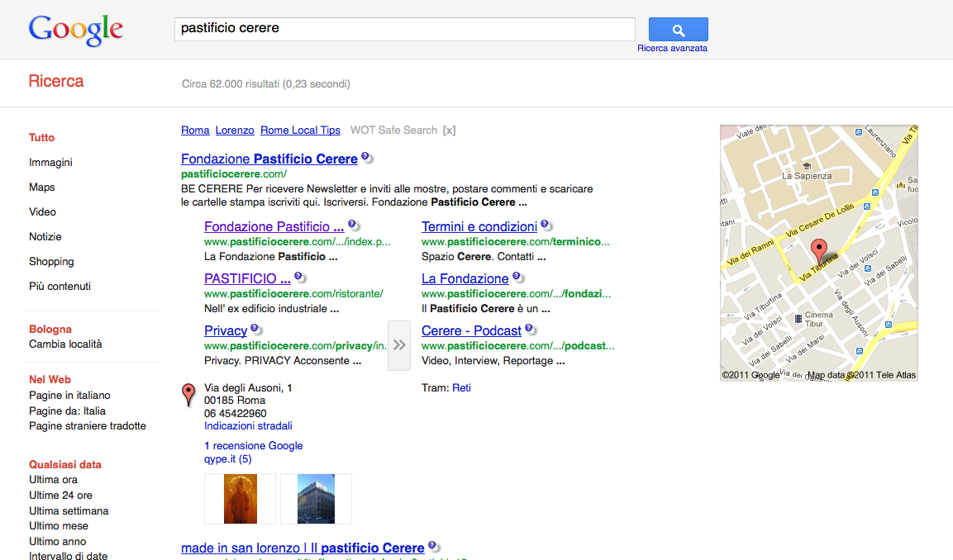This screenshot has height=560, width=953.
Task: Open 1 recensione Google link
Action: pos(254,445)
